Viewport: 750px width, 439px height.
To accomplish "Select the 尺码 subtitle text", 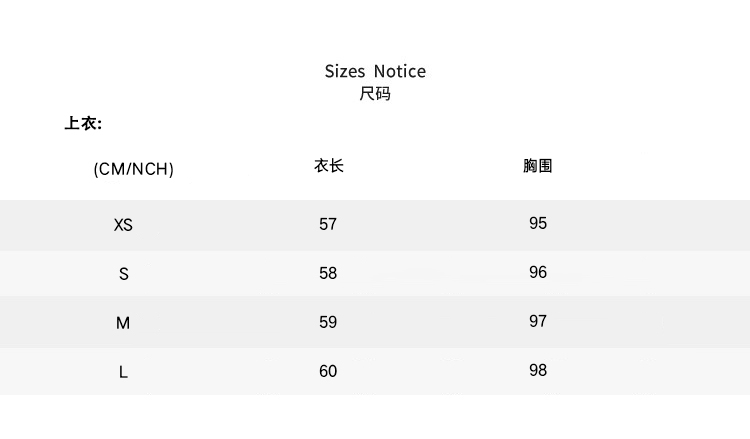I will point(375,94).
